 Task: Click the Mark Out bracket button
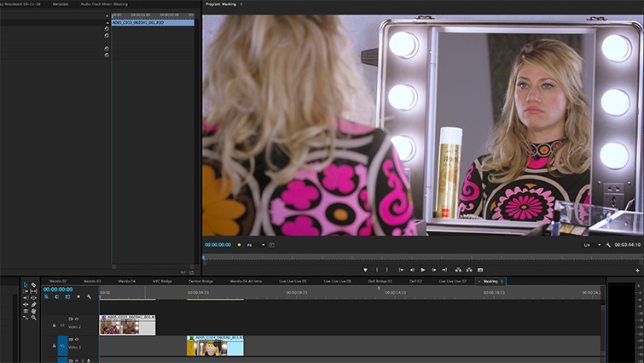[x=387, y=270]
